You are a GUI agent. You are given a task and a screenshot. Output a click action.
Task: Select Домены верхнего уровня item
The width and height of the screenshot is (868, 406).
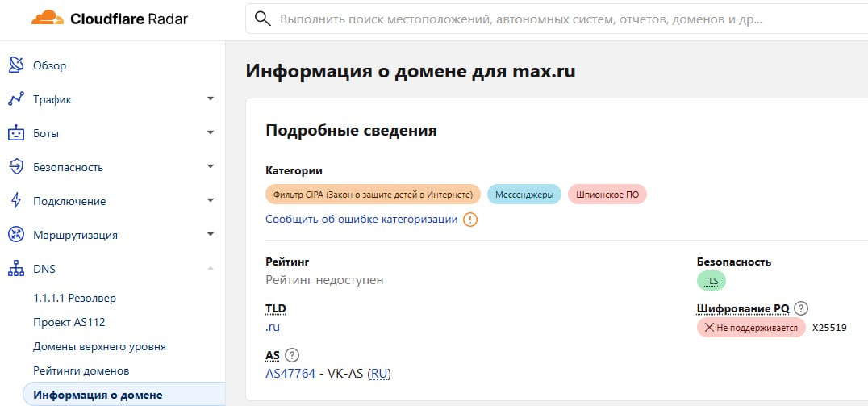(x=99, y=346)
